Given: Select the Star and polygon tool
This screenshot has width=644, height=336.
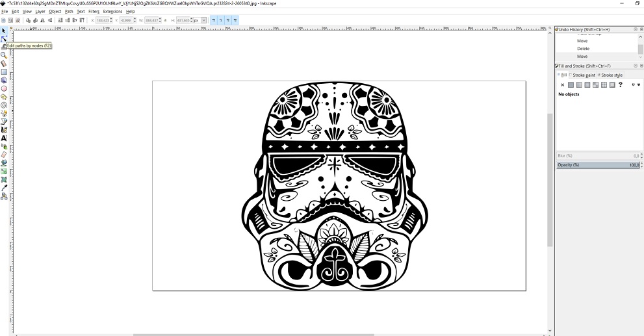Looking at the screenshot, I should click(4, 97).
